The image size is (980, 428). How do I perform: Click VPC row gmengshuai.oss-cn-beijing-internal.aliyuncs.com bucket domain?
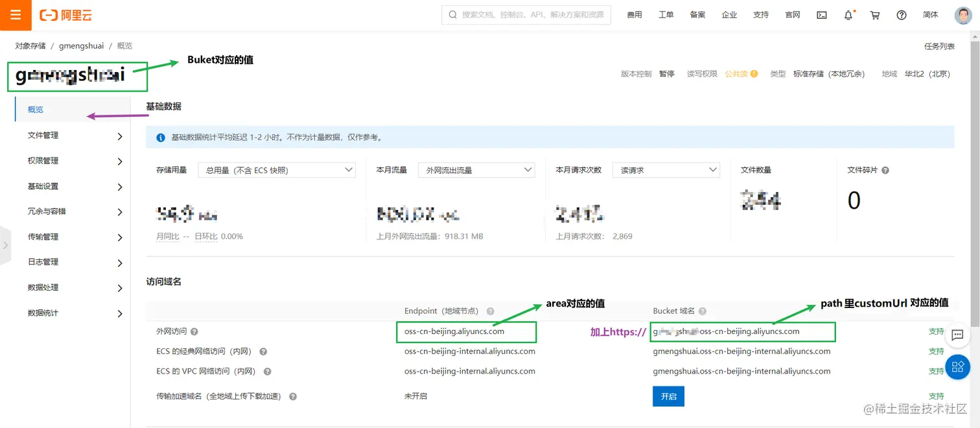[x=741, y=372]
